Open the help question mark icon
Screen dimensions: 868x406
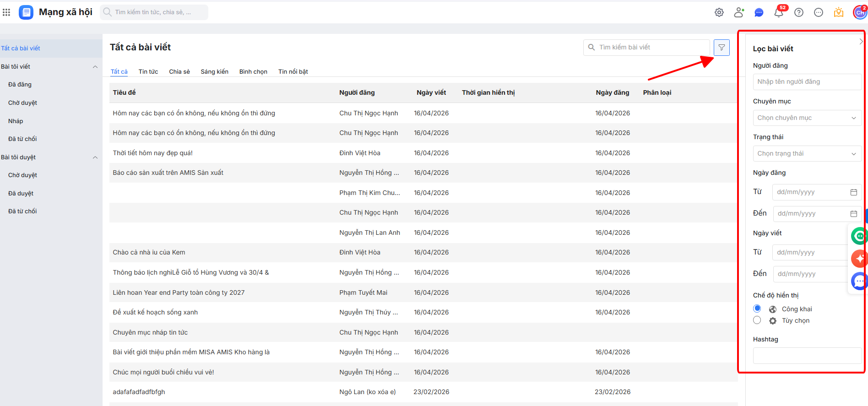(799, 13)
